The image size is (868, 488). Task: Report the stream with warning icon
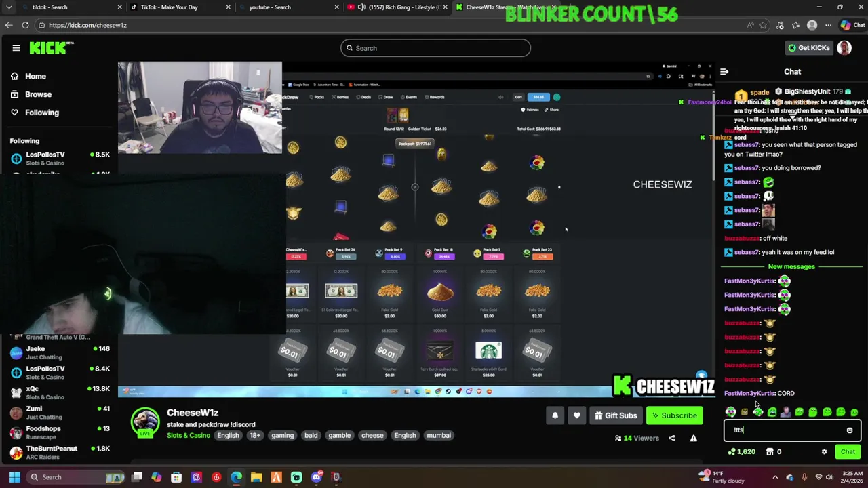point(693,439)
